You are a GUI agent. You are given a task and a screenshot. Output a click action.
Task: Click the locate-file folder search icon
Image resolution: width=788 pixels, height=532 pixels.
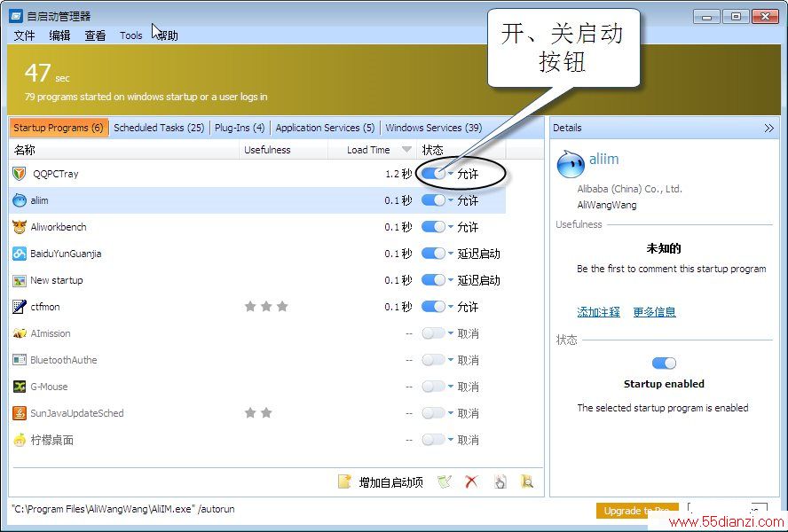527,482
